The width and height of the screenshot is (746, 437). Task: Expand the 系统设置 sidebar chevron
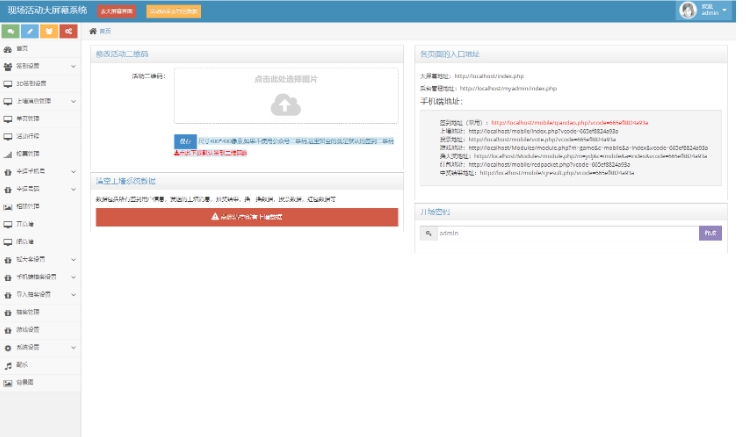click(73, 348)
